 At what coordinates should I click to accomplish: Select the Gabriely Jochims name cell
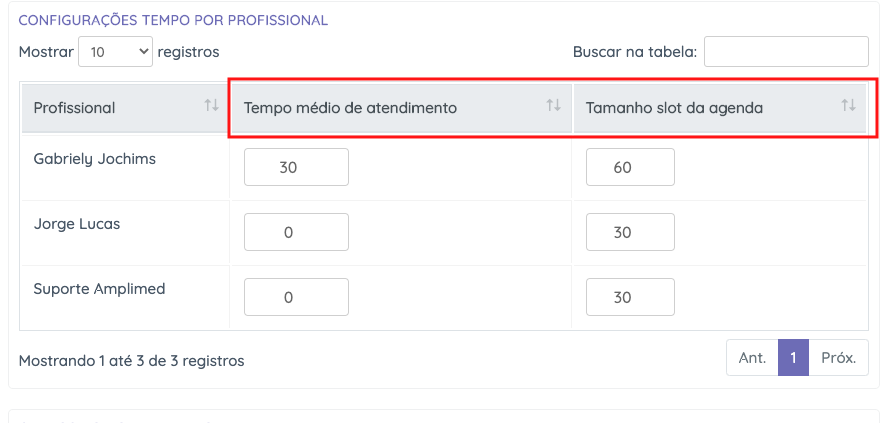pos(95,159)
